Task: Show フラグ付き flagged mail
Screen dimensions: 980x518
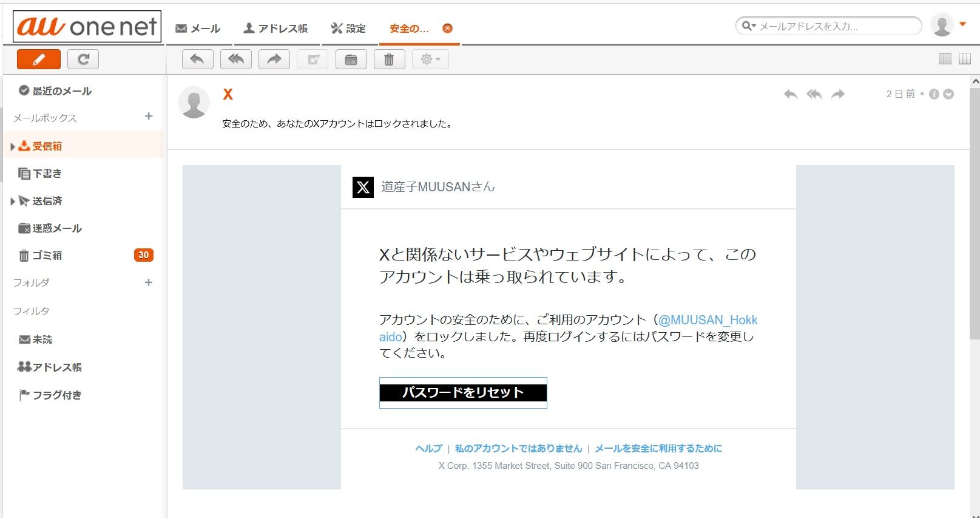Action: [50, 395]
